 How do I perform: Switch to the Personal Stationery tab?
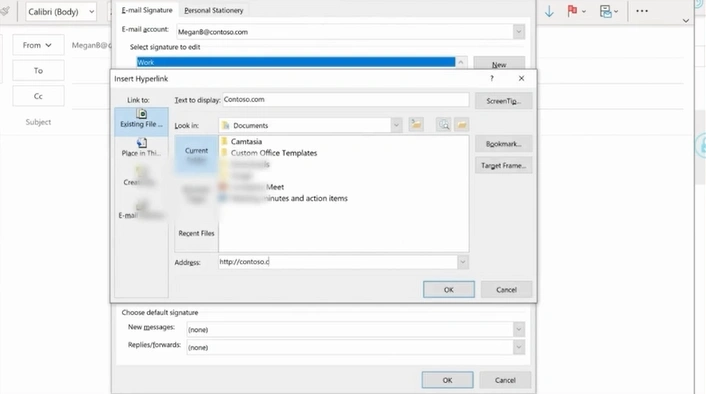click(213, 10)
